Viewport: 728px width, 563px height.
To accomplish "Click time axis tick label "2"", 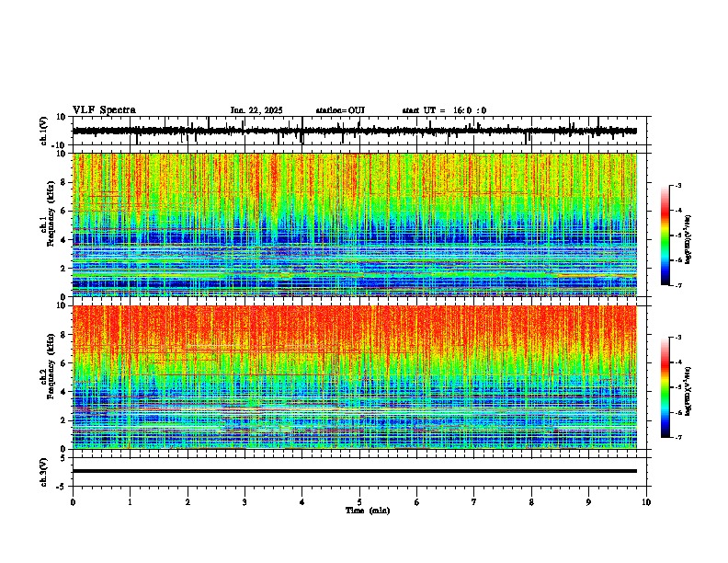I will pyautogui.click(x=188, y=502).
